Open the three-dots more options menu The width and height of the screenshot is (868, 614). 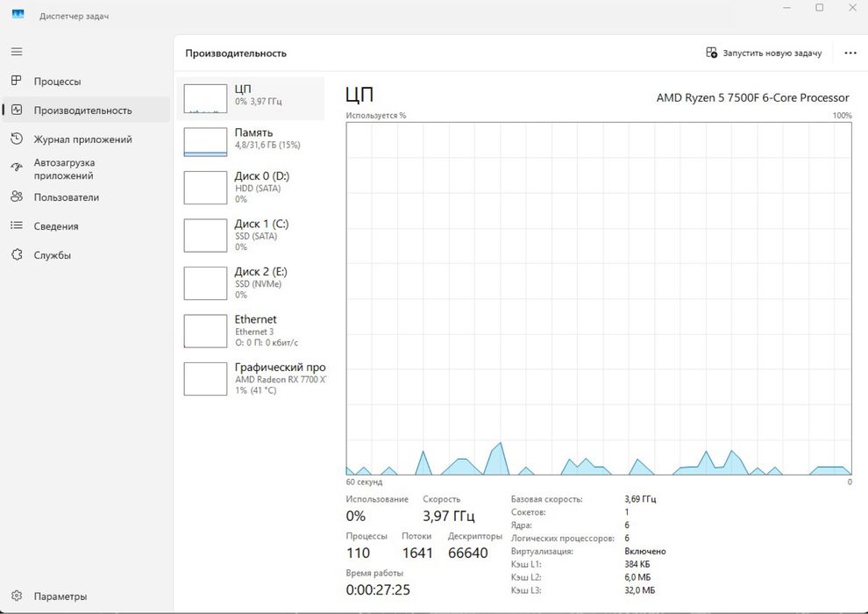pyautogui.click(x=850, y=54)
